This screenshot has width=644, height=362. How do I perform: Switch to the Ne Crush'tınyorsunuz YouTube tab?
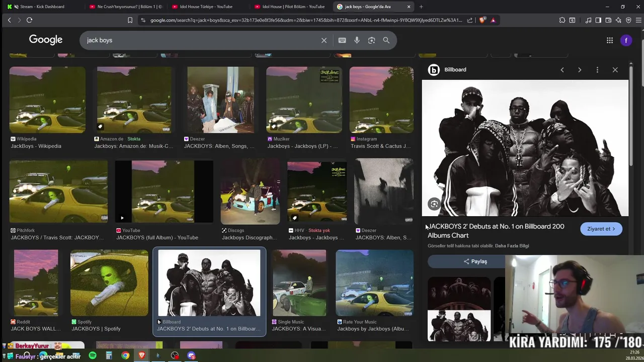tap(126, 7)
